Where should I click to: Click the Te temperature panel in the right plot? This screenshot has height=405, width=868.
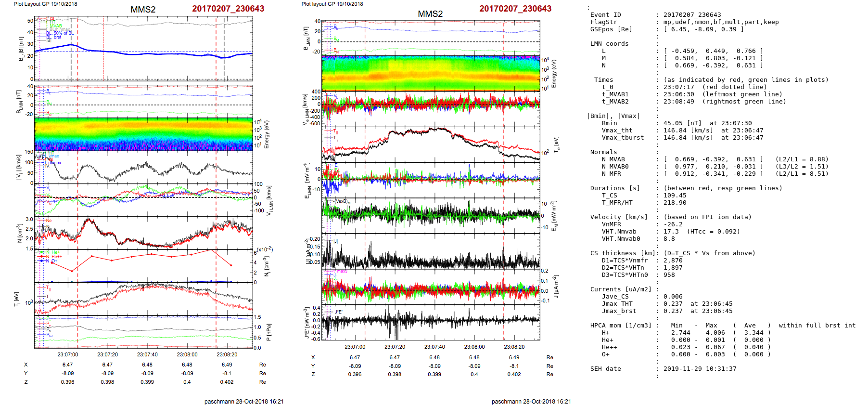pos(431,144)
